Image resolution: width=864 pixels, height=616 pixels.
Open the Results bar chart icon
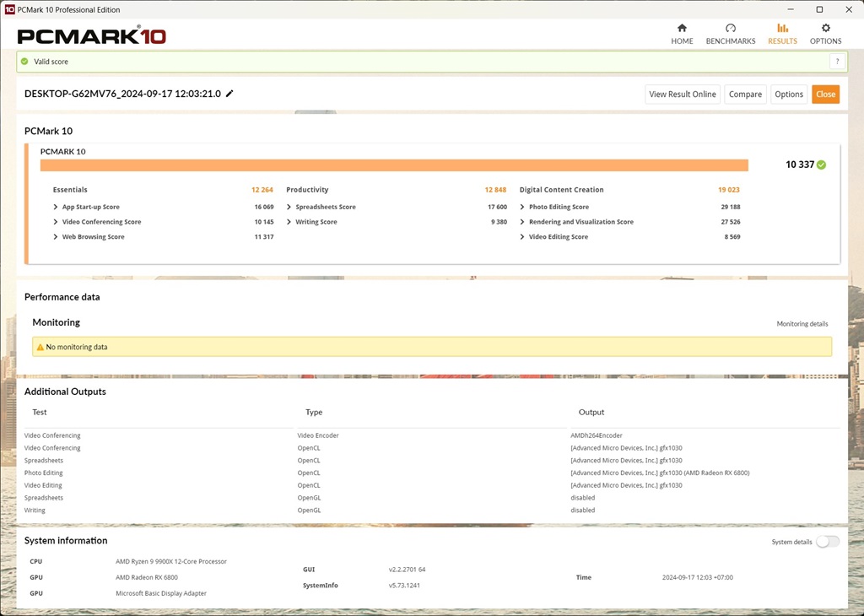click(782, 29)
